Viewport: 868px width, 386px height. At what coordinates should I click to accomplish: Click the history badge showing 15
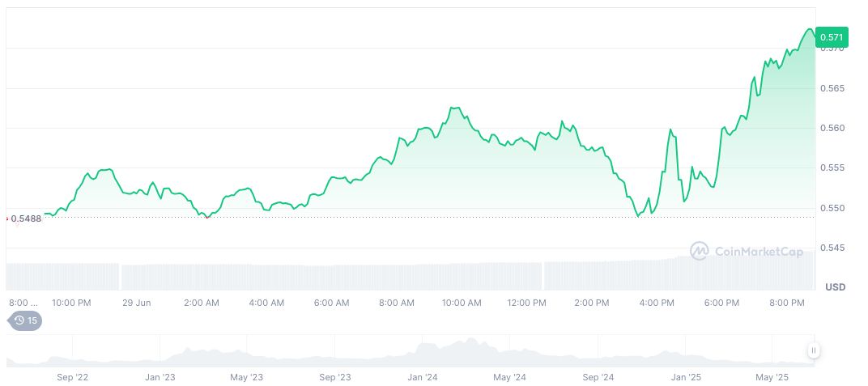pyautogui.click(x=25, y=320)
